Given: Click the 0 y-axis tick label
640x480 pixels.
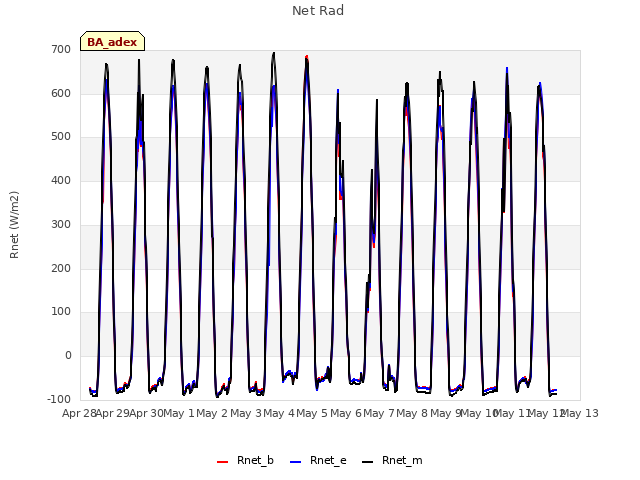Looking at the screenshot, I should (68, 356).
